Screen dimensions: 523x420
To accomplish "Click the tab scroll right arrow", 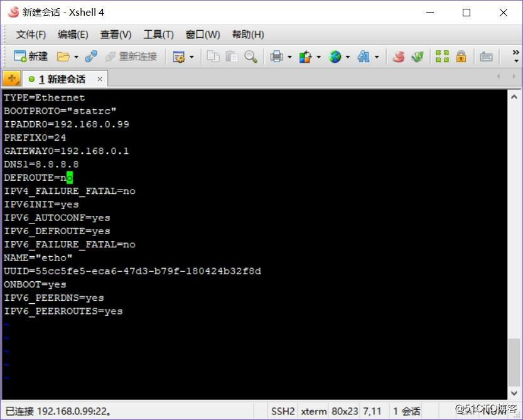I will point(514,77).
